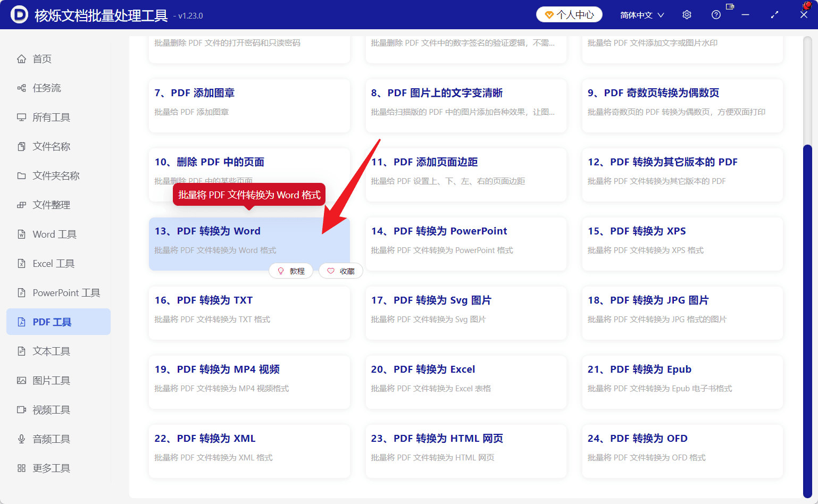Click the organize icon beside 文件整理
818x504 pixels.
coord(21,205)
